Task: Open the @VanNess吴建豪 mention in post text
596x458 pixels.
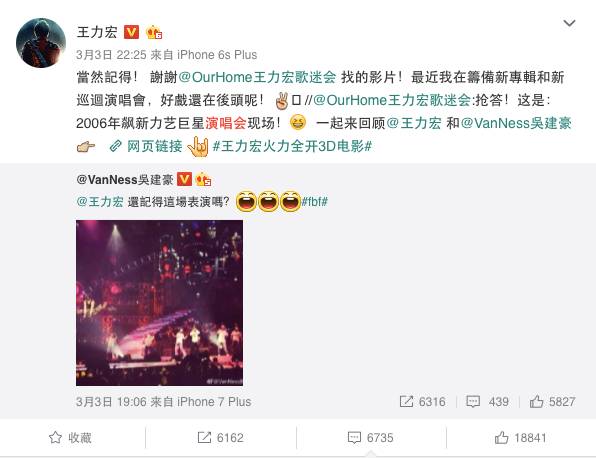Action: pyautogui.click(x=516, y=123)
